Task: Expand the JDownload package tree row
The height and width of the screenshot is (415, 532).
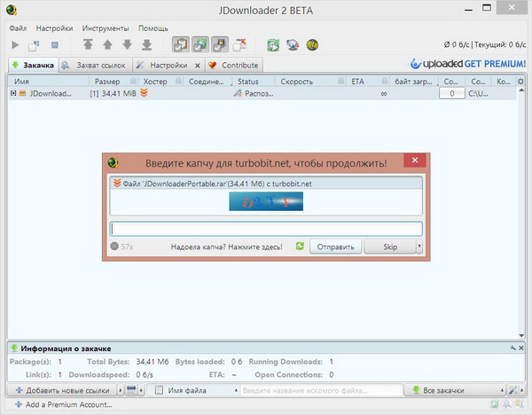Action: (14, 93)
